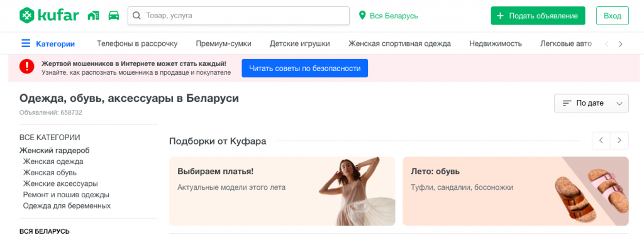Select Ремонт и пошив одежды subcategory

click(66, 195)
